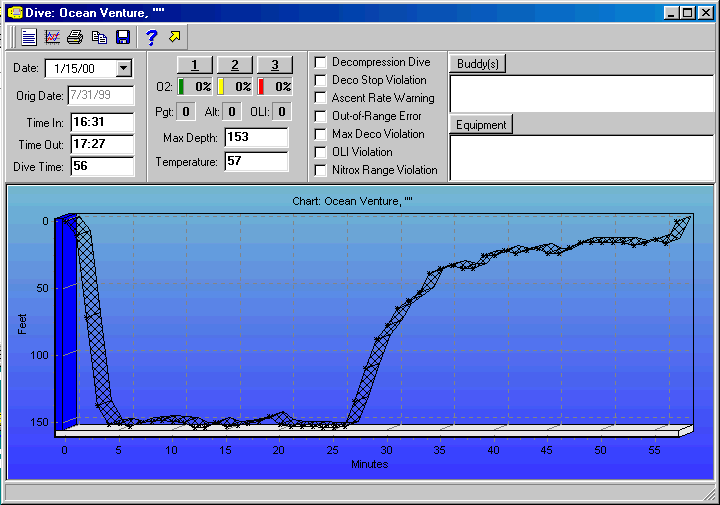Open the dive log text view icon
Image resolution: width=720 pixels, height=505 pixels.
29,37
